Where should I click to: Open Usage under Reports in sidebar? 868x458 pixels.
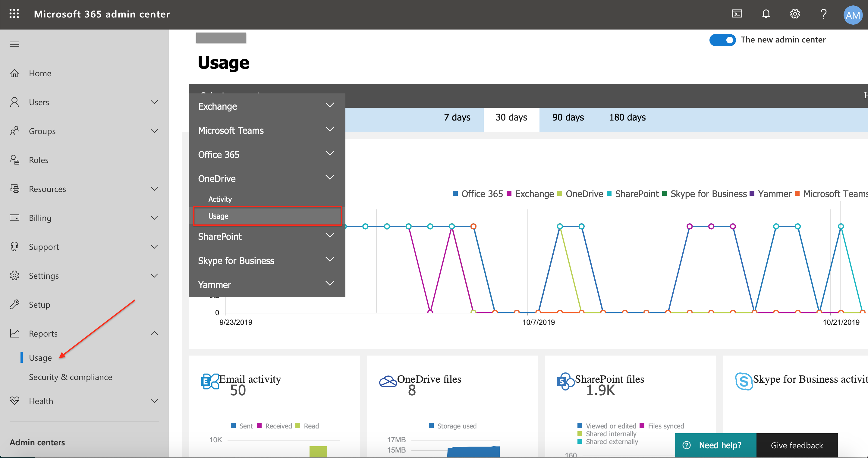pos(40,358)
